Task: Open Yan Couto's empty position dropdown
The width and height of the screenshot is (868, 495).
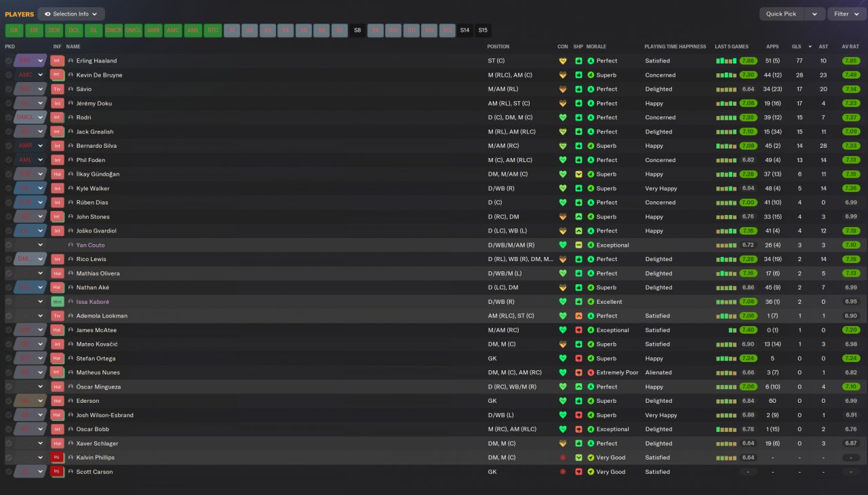Action: coord(31,245)
